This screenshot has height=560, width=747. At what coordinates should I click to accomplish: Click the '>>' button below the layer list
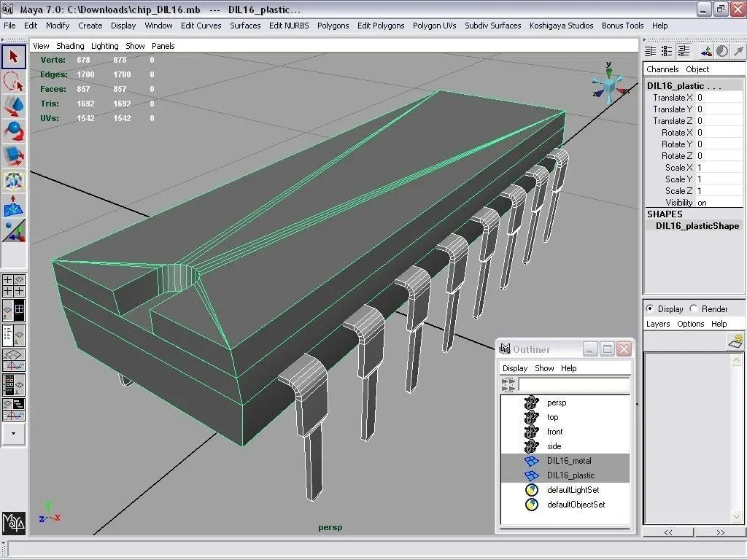click(720, 532)
